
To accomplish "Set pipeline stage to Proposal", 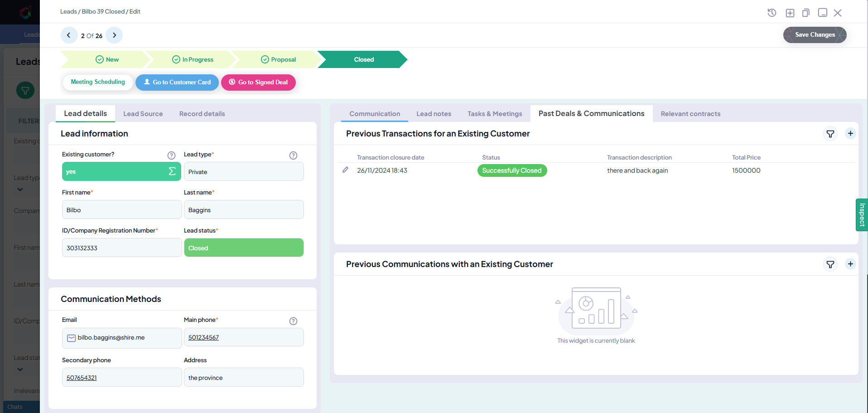I will (278, 59).
